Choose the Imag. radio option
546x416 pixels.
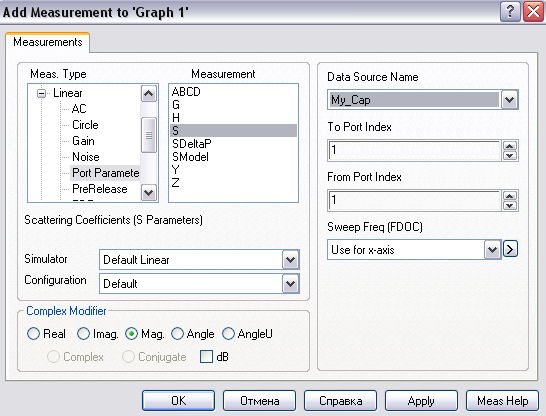83,333
